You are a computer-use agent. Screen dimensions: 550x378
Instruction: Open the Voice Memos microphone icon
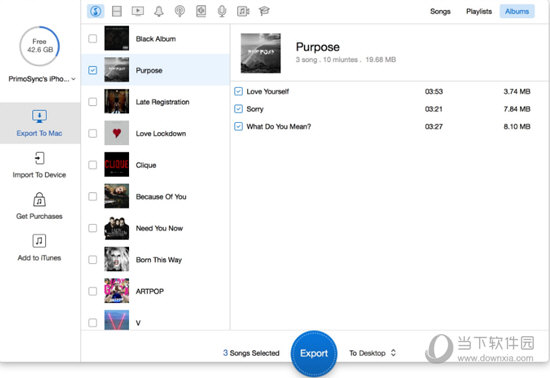222,11
